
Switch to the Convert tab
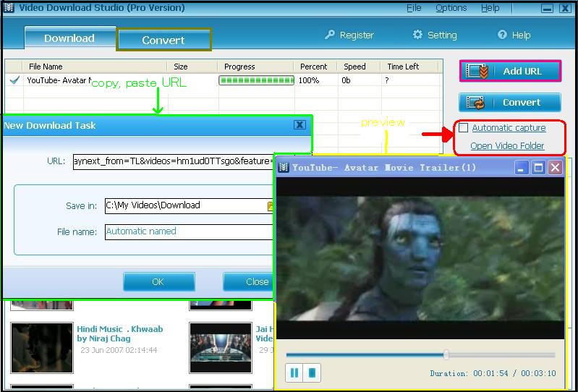point(163,40)
